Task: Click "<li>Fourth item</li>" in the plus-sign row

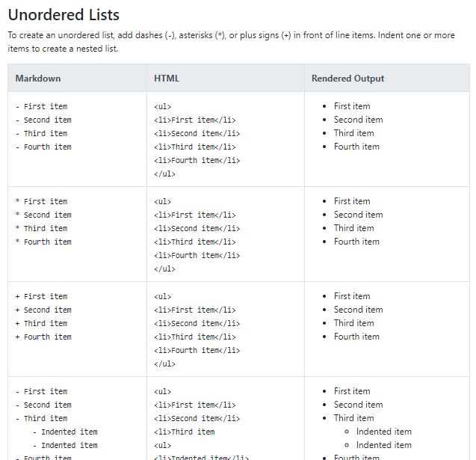Action: 197,350
